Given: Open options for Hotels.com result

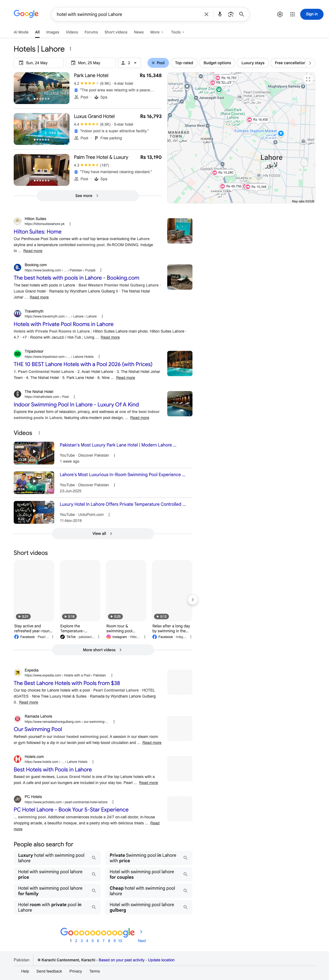Looking at the screenshot, I should (x=93, y=762).
